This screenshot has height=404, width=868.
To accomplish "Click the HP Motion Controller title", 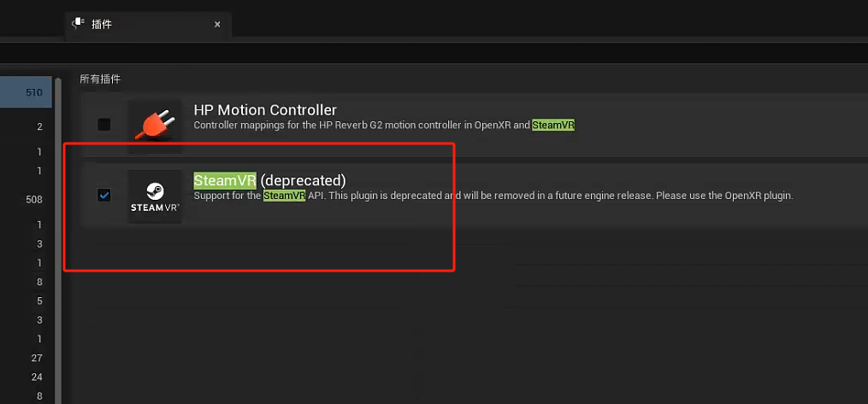I will [265, 110].
